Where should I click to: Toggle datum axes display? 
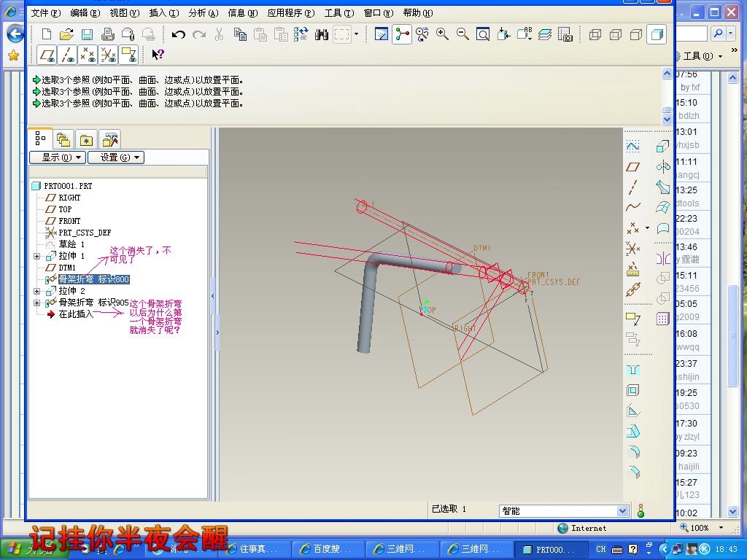pos(67,55)
